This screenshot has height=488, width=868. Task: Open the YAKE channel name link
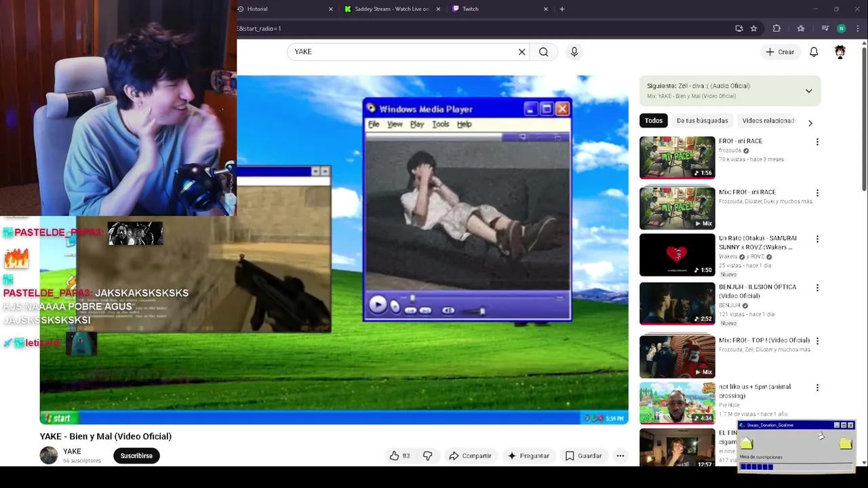click(x=72, y=451)
